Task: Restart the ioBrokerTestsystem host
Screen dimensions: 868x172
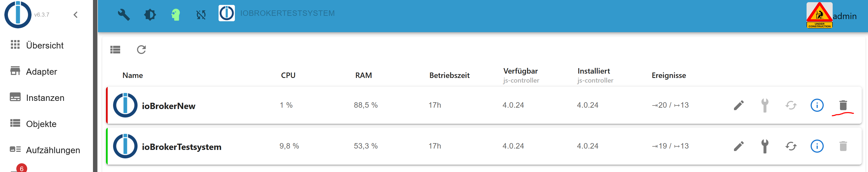Action: tap(791, 146)
